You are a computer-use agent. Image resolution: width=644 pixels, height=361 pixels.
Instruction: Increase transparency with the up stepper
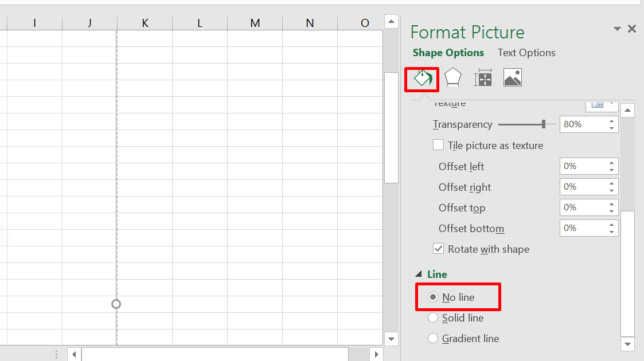pyautogui.click(x=613, y=121)
